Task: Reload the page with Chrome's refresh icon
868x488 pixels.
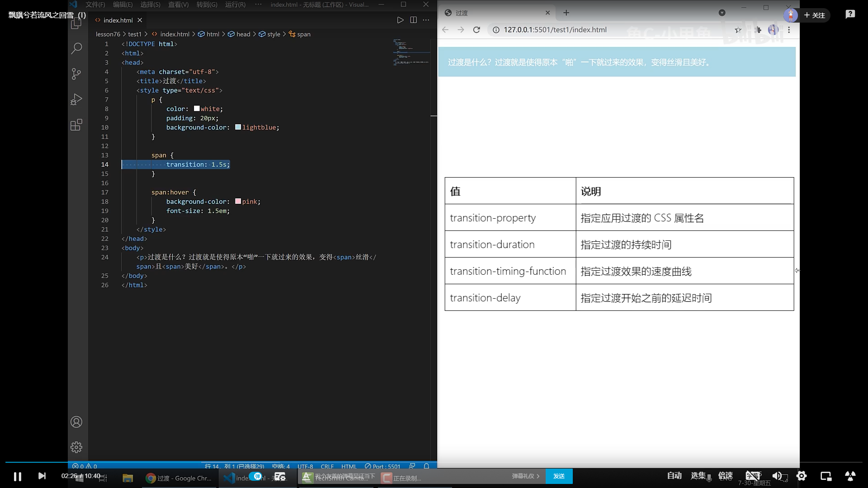Action: point(477,29)
